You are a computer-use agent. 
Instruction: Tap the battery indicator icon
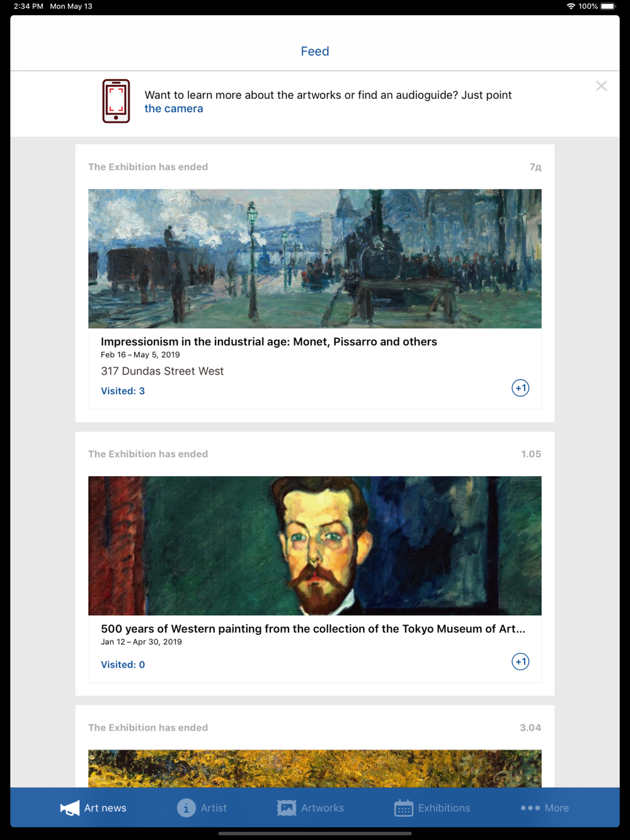click(609, 6)
